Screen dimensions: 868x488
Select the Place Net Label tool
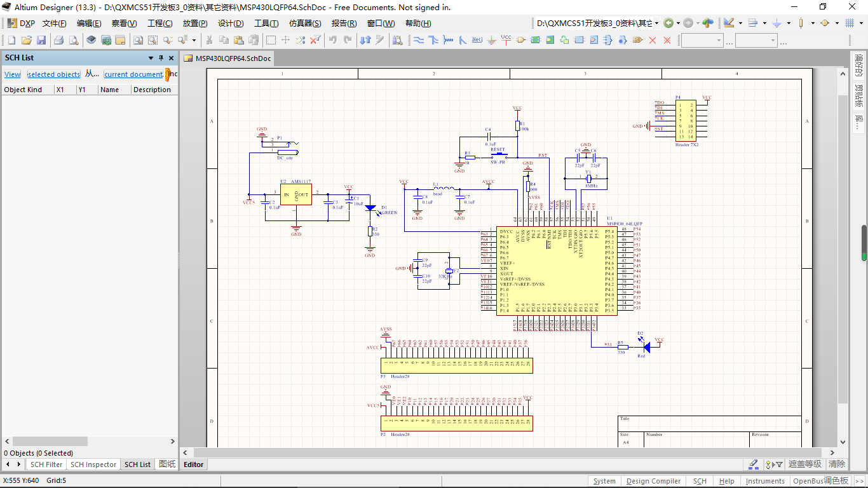point(477,39)
